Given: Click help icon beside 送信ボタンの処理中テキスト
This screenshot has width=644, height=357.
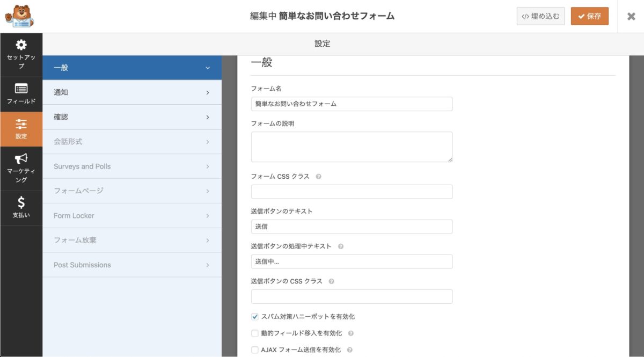Looking at the screenshot, I should coord(340,246).
